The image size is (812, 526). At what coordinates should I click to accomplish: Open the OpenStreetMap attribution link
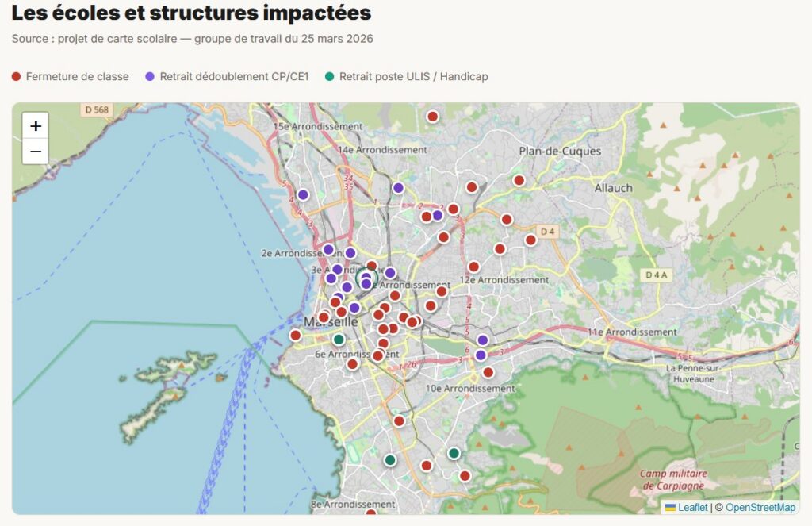pos(760,507)
